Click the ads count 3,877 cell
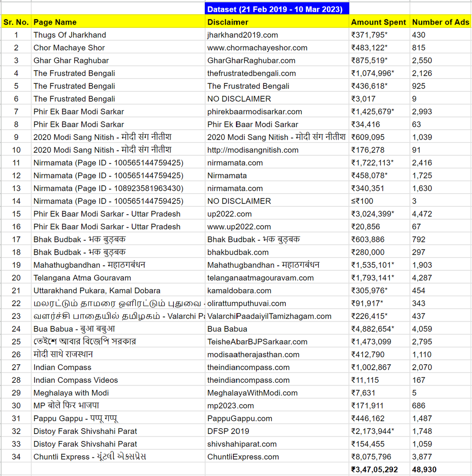472x476 pixels. pos(441,457)
